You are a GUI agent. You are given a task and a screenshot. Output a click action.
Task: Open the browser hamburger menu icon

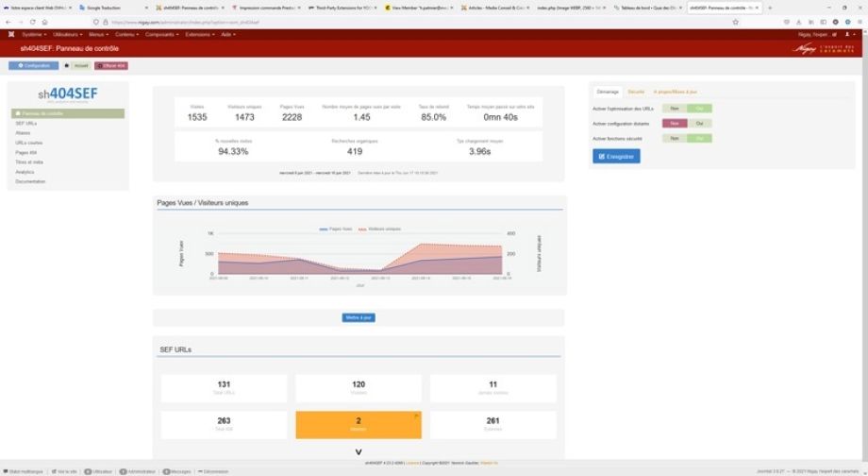pos(860,22)
